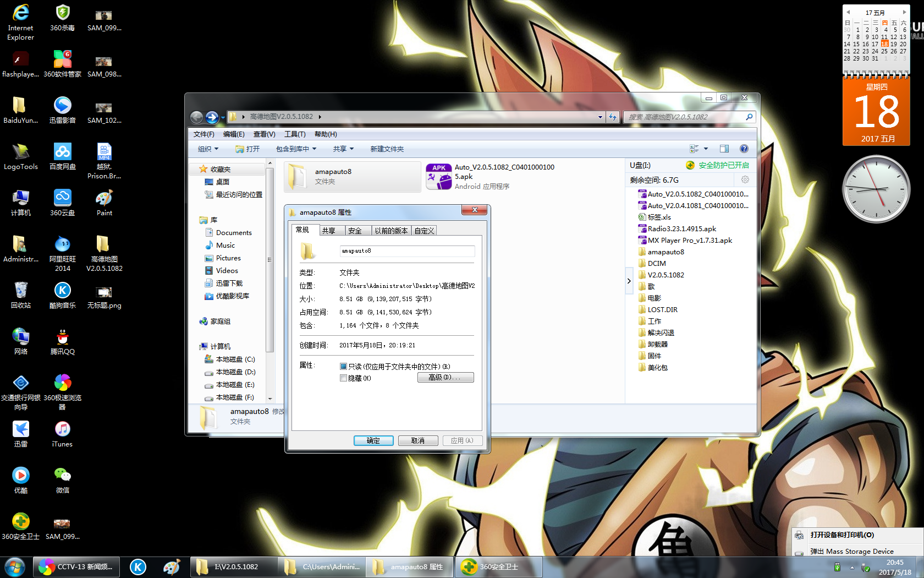Select 标签.xls in the U盘 list

pos(654,217)
